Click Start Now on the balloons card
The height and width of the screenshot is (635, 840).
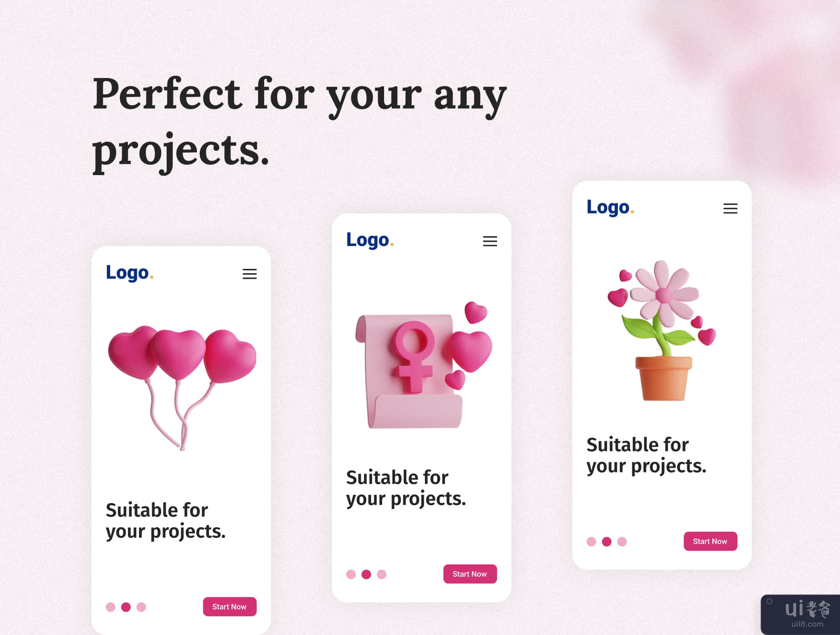tap(230, 607)
